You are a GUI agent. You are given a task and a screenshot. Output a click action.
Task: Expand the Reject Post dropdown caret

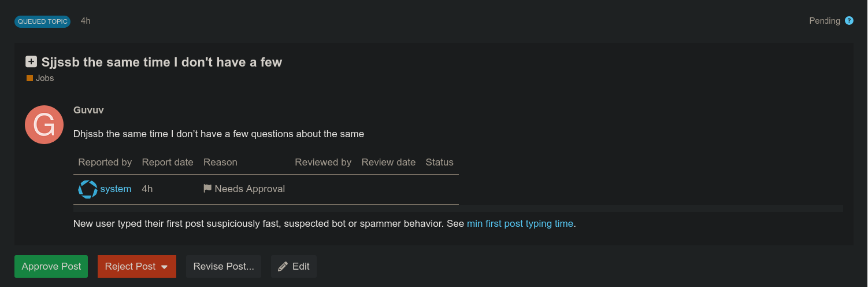164,267
